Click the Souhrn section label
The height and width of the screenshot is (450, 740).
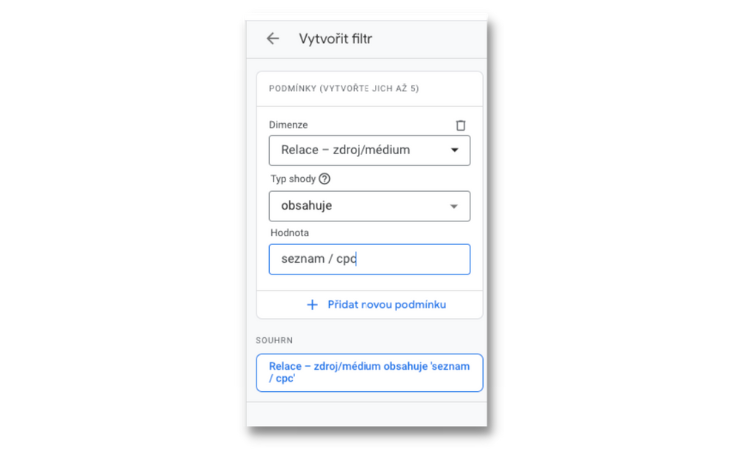274,341
